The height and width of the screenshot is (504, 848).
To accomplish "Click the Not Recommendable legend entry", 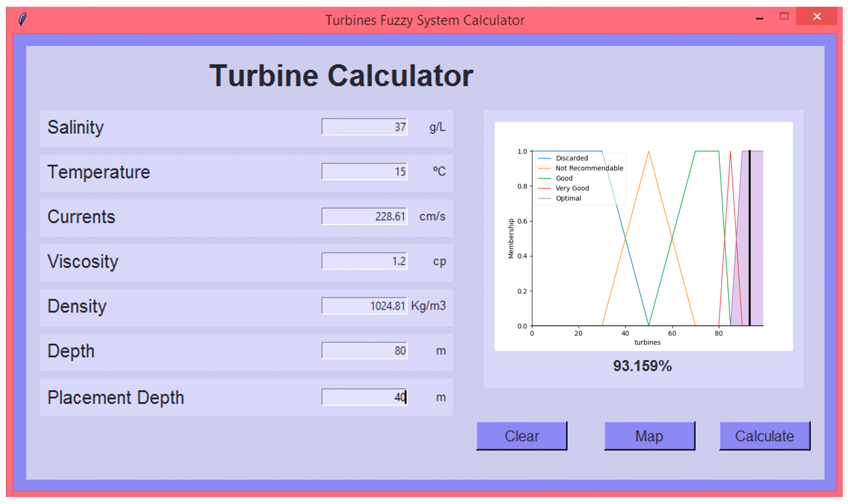I will (x=589, y=168).
